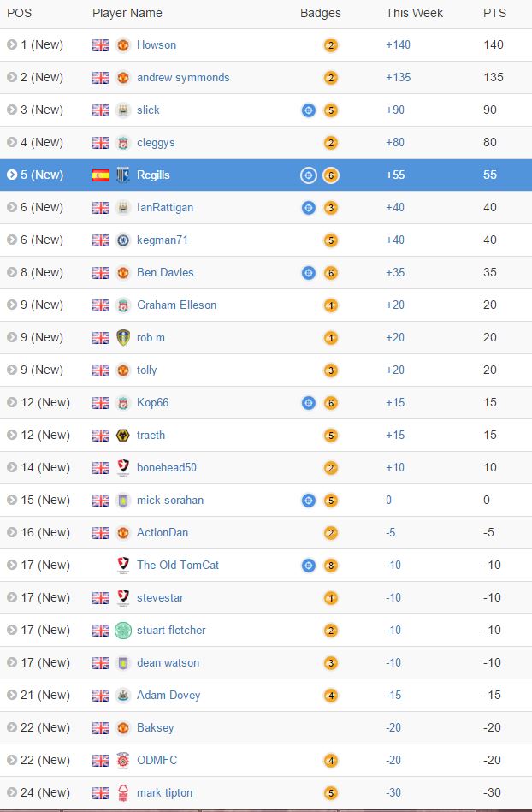The image size is (532, 812).
Task: Click the Leeds crest beside rob m
Action: coord(123,337)
